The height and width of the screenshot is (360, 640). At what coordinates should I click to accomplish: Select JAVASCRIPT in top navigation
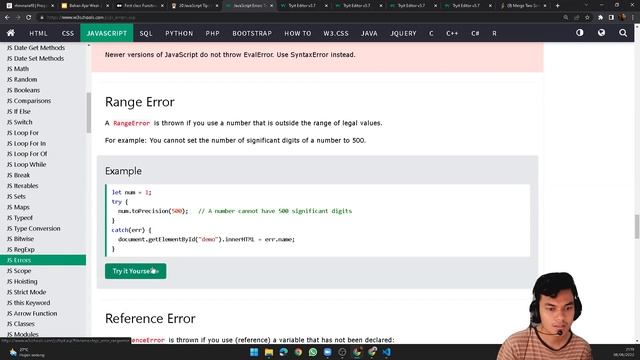click(107, 33)
